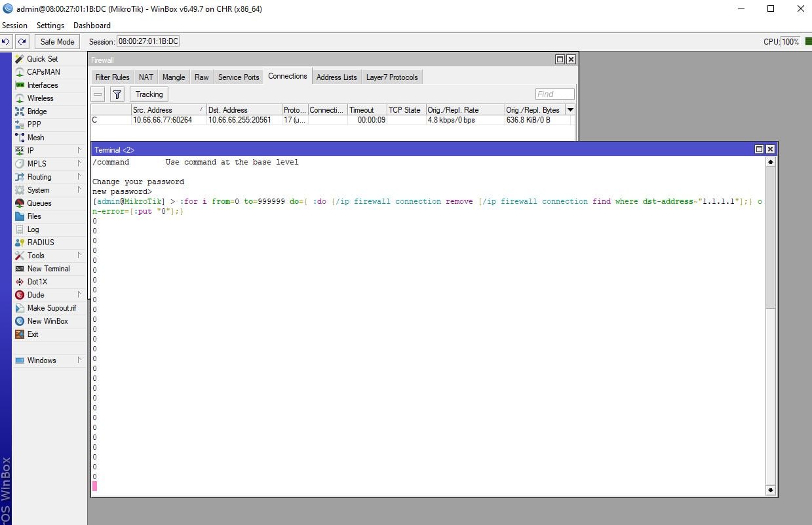Click the Find field in Firewall
The height and width of the screenshot is (525, 812).
point(555,94)
